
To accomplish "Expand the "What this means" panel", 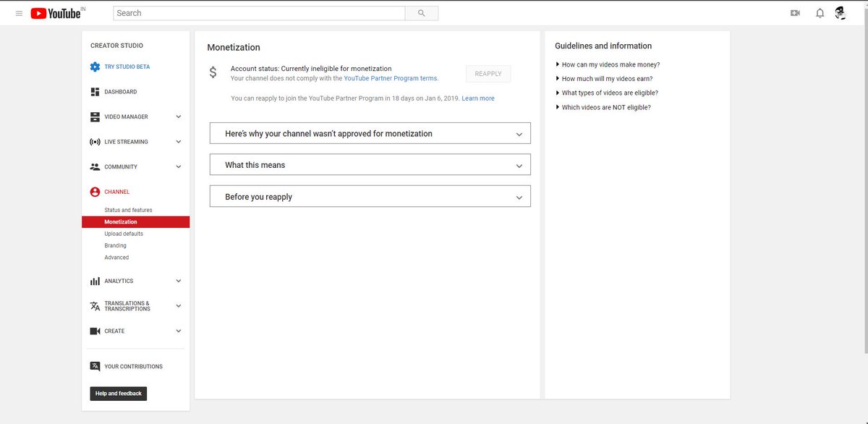I will (x=370, y=165).
